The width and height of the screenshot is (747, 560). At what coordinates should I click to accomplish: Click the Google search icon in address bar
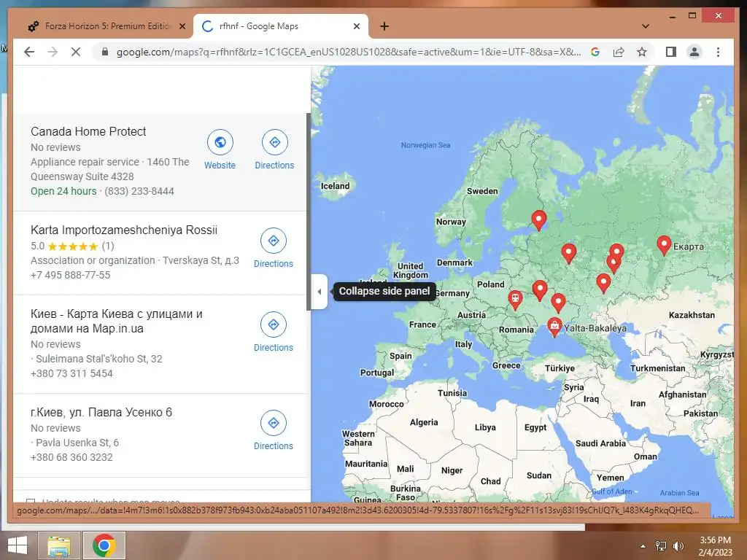595,52
